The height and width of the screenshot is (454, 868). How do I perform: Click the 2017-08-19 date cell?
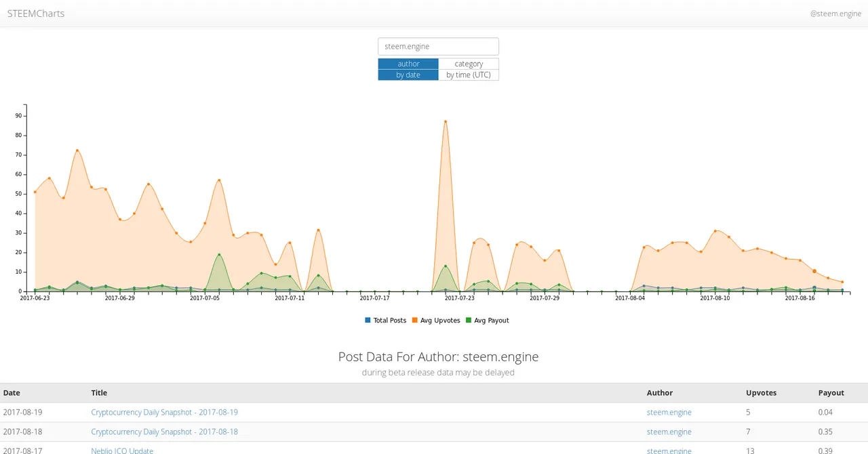point(22,412)
